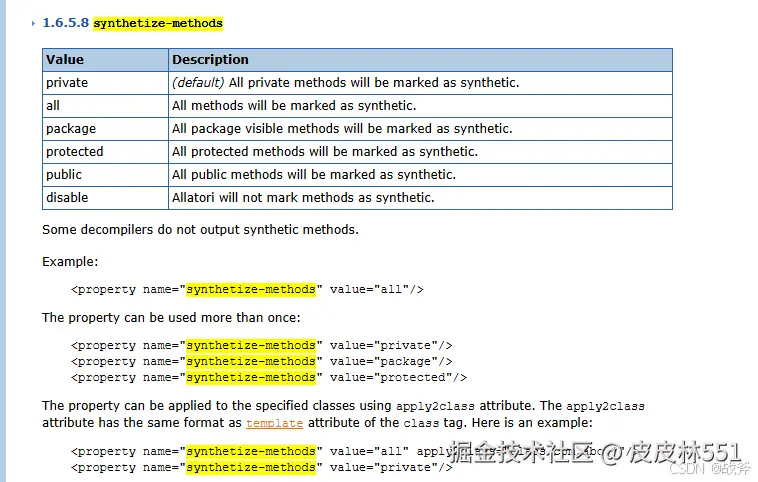Viewport: 758px width, 482px height.
Task: Expand the 1.6.5.8 section arrow
Action: (x=34, y=23)
